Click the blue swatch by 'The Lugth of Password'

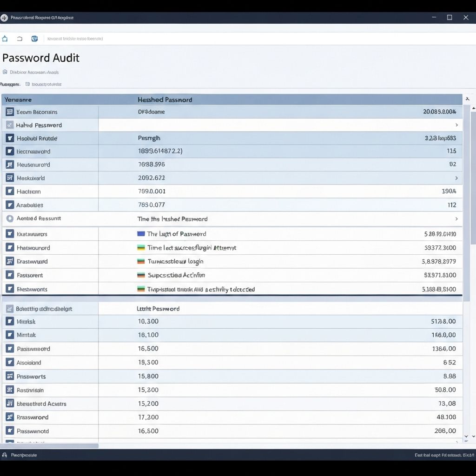point(141,234)
